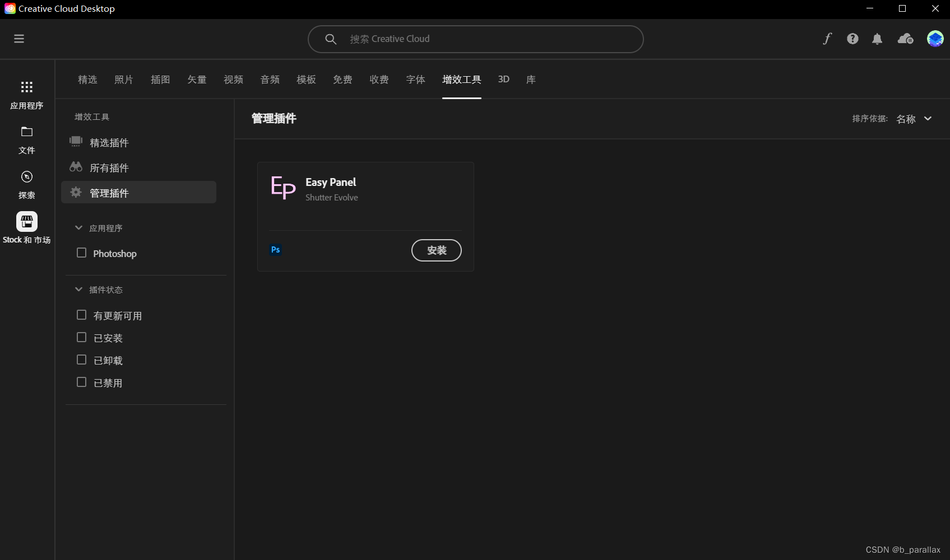Open the fonts f icon
Viewport: 950px width, 560px height.
pyautogui.click(x=827, y=39)
